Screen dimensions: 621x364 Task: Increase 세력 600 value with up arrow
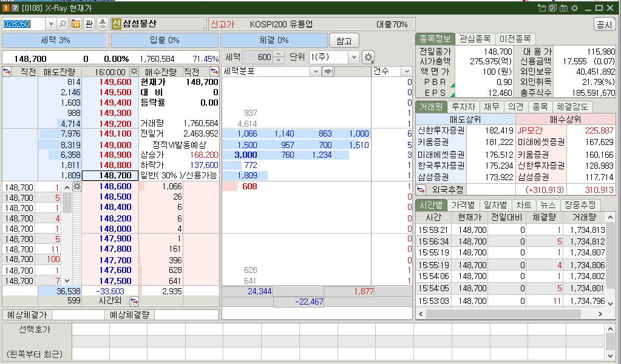pyautogui.click(x=279, y=55)
